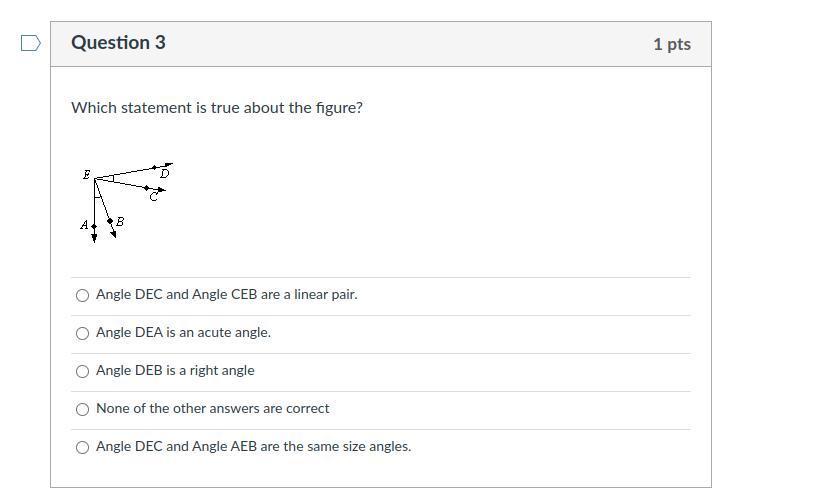This screenshot has width=839, height=499.
Task: Click the '1 pts' point value label
Action: click(x=671, y=44)
